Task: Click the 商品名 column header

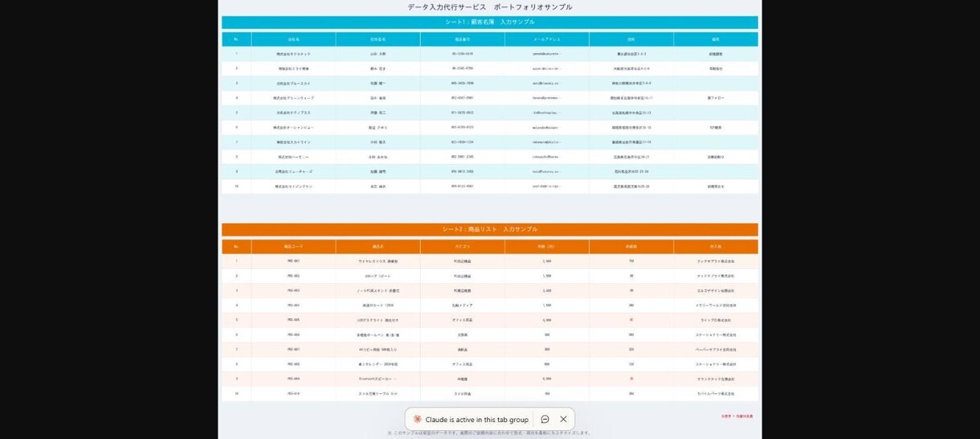Action: (x=378, y=247)
